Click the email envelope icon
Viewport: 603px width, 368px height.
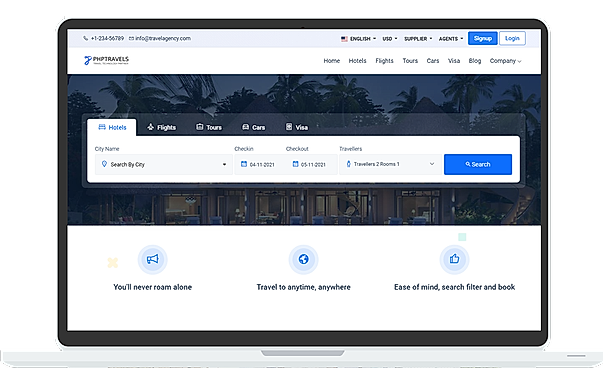coord(131,38)
